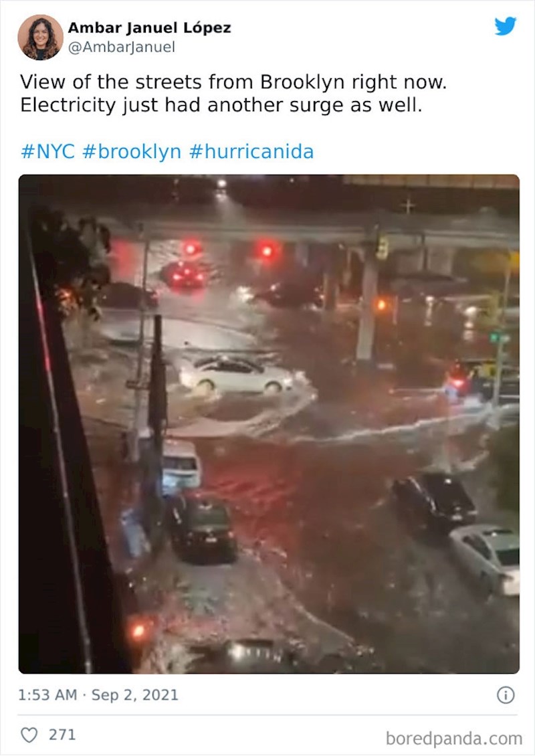Open the @AmbarJanuel handle link
This screenshot has height=756, width=535.
(x=122, y=48)
